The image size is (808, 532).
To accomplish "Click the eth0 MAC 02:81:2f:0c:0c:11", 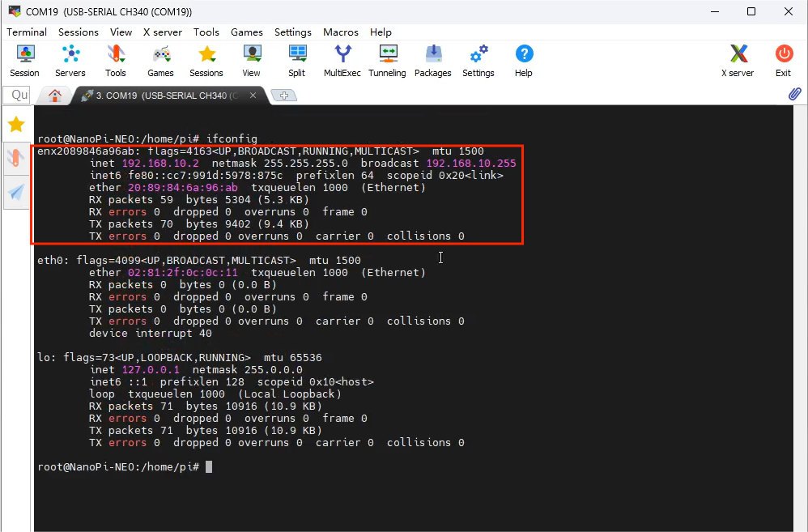I will click(x=183, y=272).
